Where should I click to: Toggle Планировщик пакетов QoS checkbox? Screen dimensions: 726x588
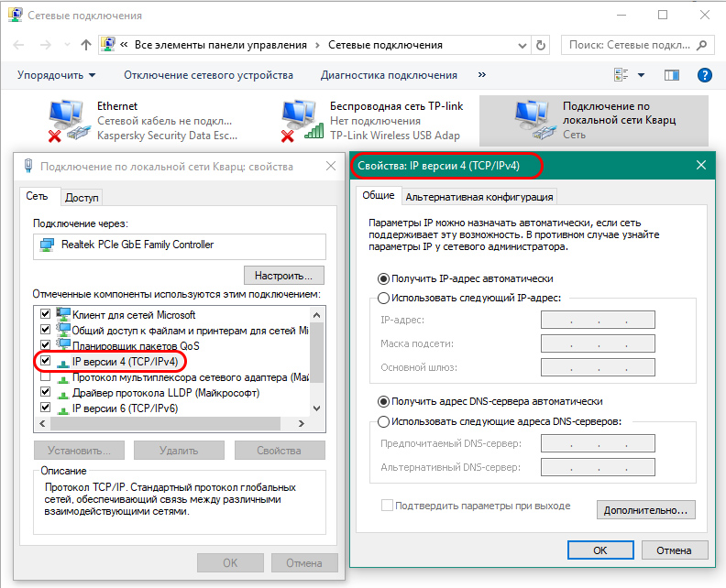pos(46,345)
